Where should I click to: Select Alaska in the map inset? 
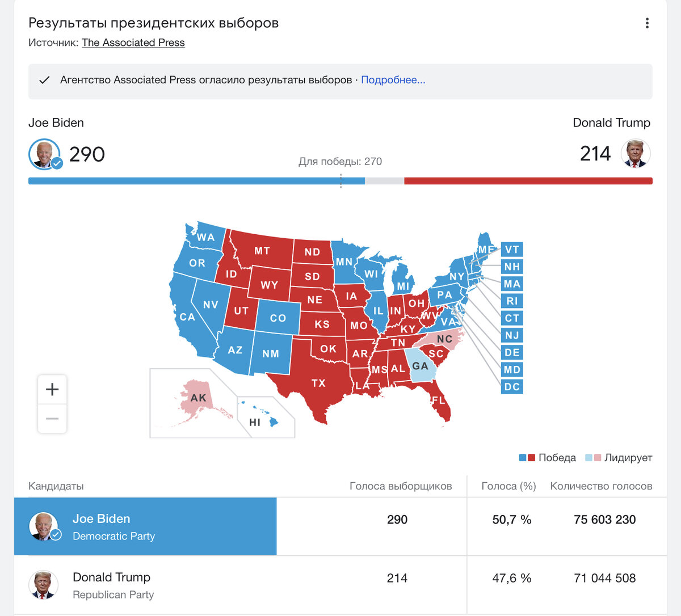(198, 397)
